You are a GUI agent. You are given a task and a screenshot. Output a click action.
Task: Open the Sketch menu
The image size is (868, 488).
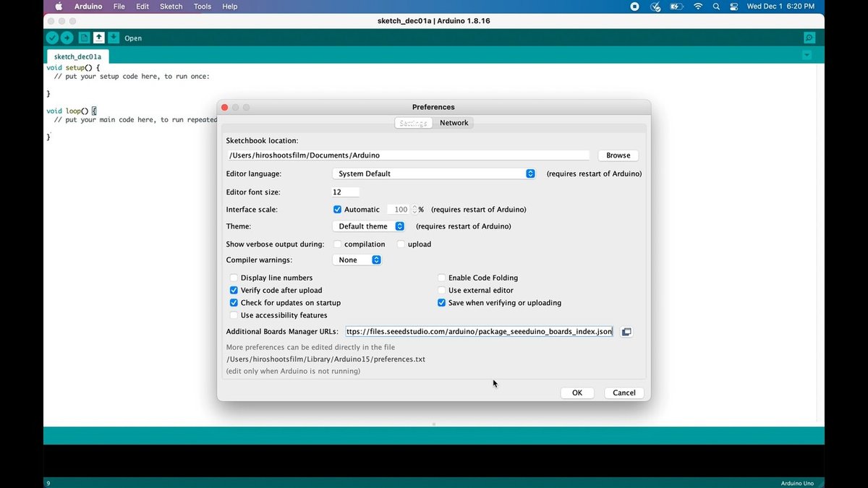[171, 7]
